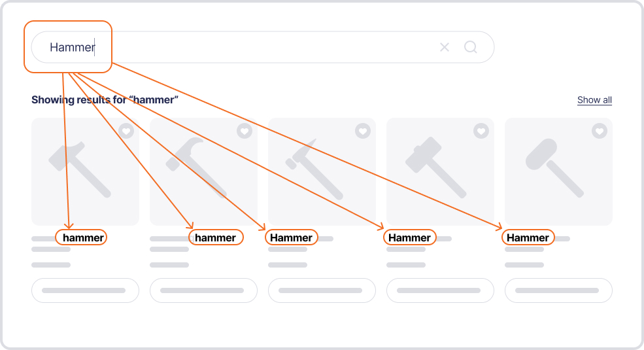The height and width of the screenshot is (350, 644).
Task: Favorite the first hammer product with heart icon
Action: (126, 131)
